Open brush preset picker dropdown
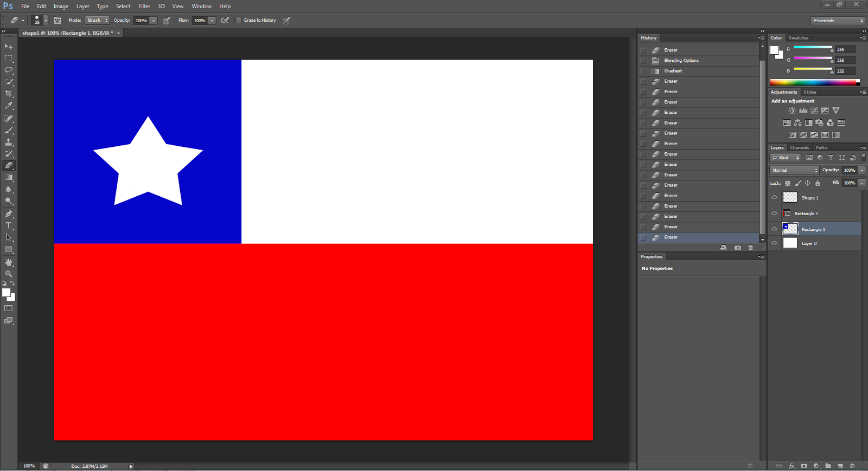Image resolution: width=868 pixels, height=471 pixels. pos(46,21)
